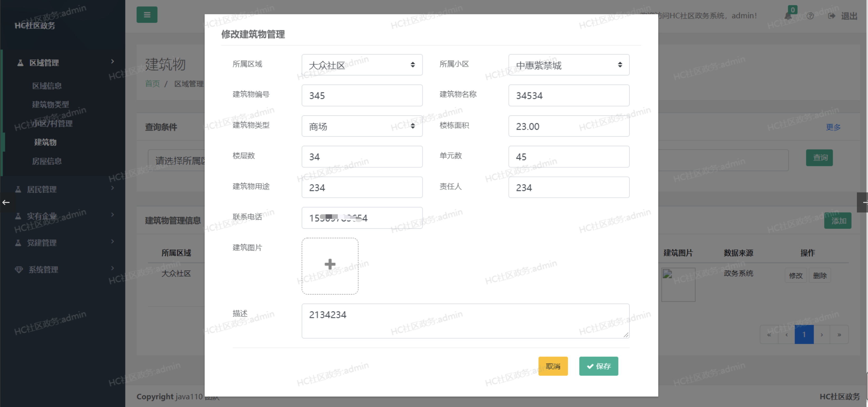Select 建筑物 in the sidebar
This screenshot has height=407, width=868.
click(45, 142)
